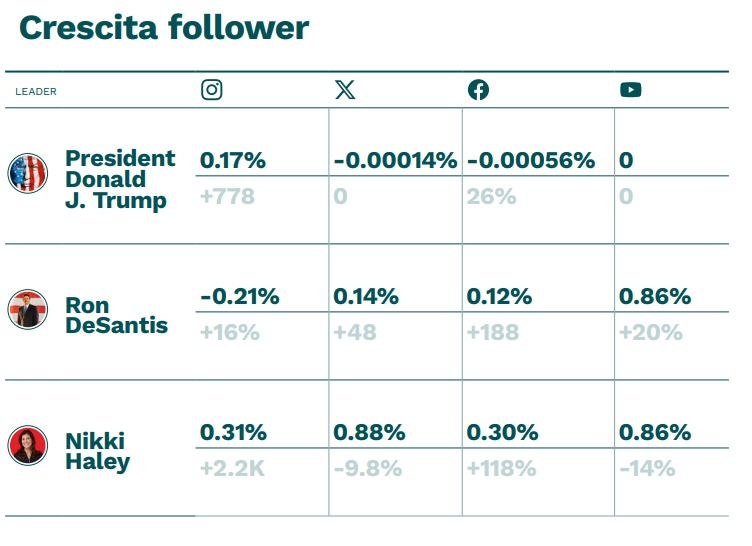Select Trump's 0.17% Instagram growth value

(233, 160)
